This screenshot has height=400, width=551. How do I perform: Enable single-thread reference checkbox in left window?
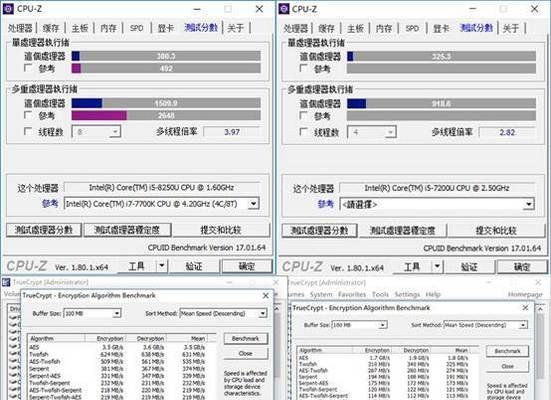28,68
